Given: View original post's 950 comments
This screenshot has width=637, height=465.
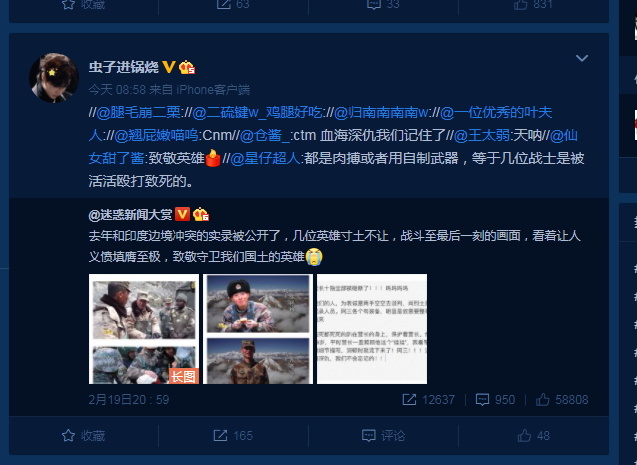Looking at the screenshot, I should (495, 400).
